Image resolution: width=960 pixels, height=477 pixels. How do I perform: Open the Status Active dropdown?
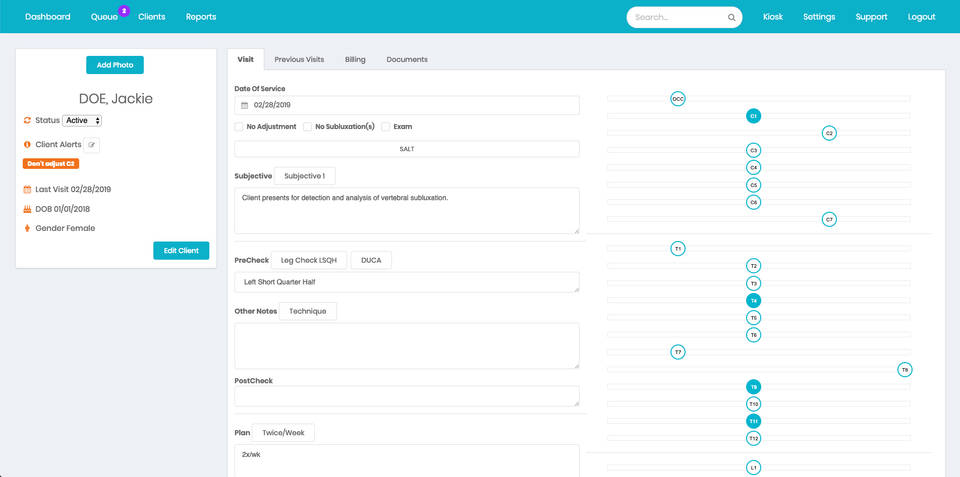pyautogui.click(x=82, y=121)
